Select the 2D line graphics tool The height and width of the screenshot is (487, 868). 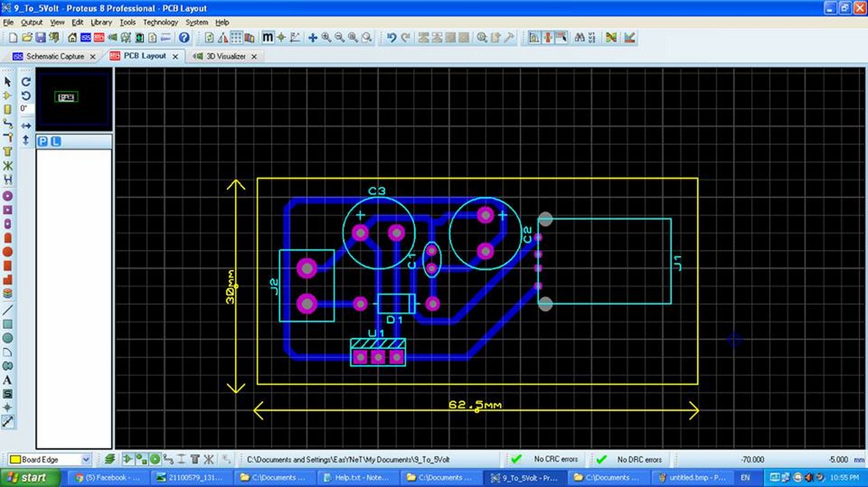(x=8, y=310)
